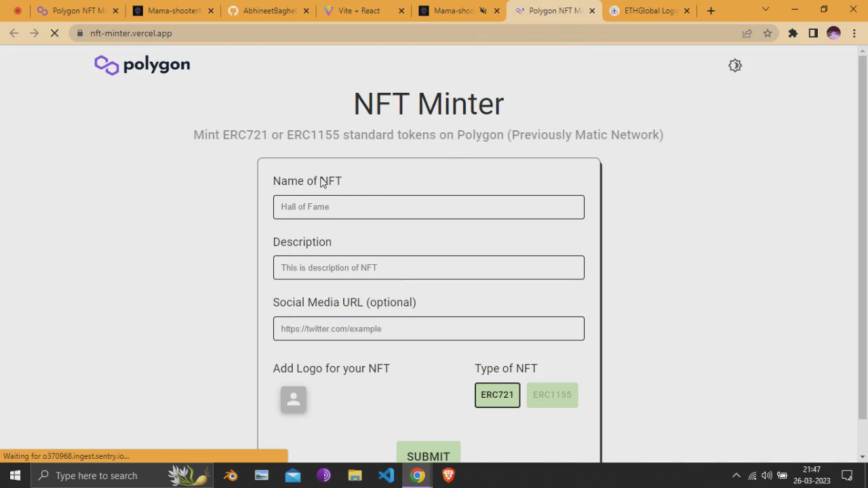Screen dimensions: 868x488
Task: Open Blender from taskbar
Action: pos(231,476)
